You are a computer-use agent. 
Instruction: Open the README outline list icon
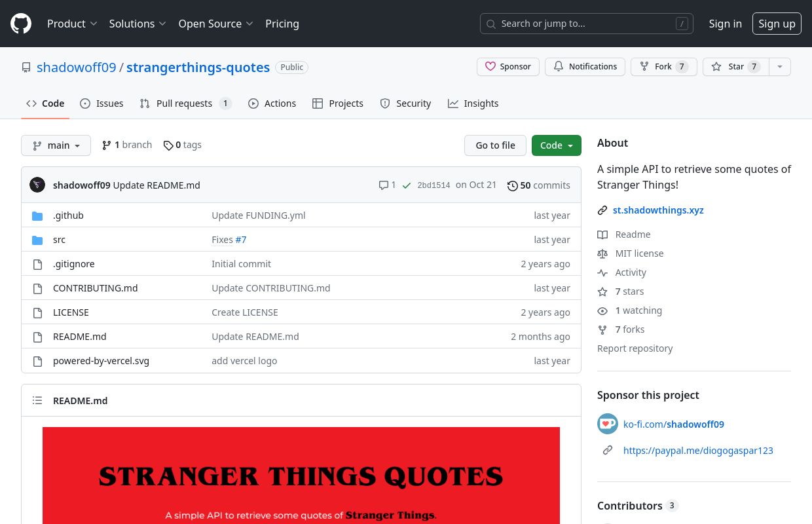(x=37, y=401)
